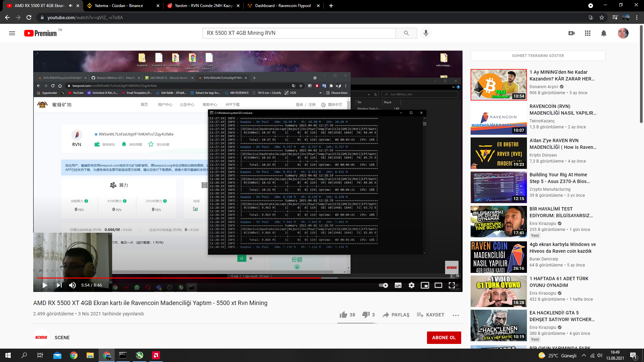This screenshot has width=644, height=362.
Task: Toggle the autoplay switch in player
Action: tap(383, 285)
